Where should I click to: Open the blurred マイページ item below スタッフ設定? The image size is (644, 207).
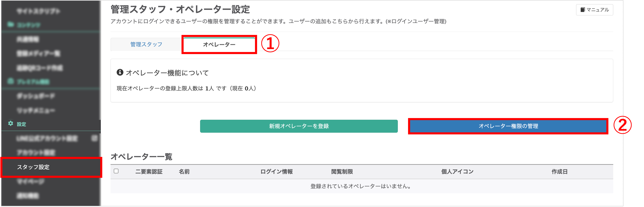(30, 182)
